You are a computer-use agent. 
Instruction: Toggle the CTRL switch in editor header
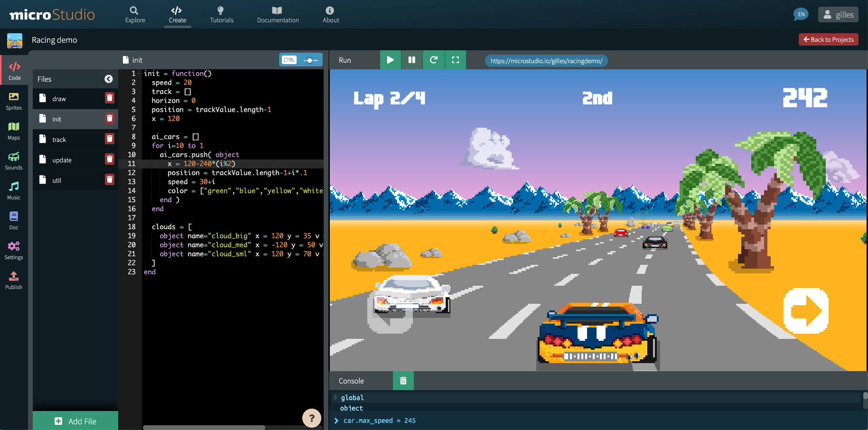pos(311,60)
